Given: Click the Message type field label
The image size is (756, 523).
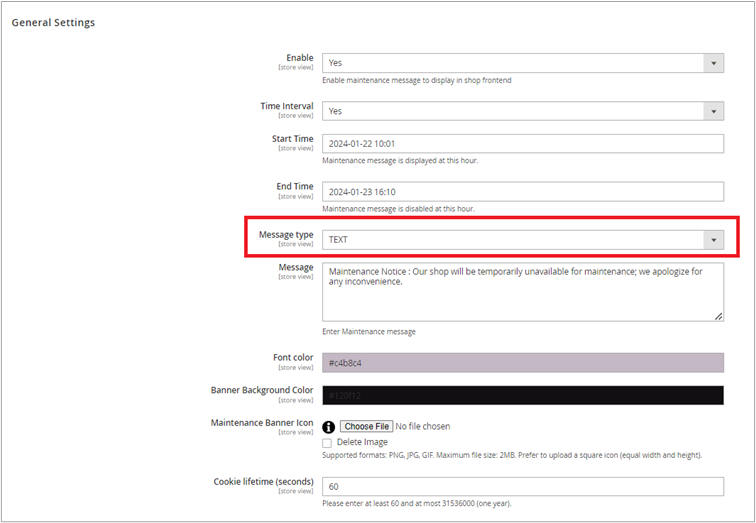Looking at the screenshot, I should tap(285, 235).
